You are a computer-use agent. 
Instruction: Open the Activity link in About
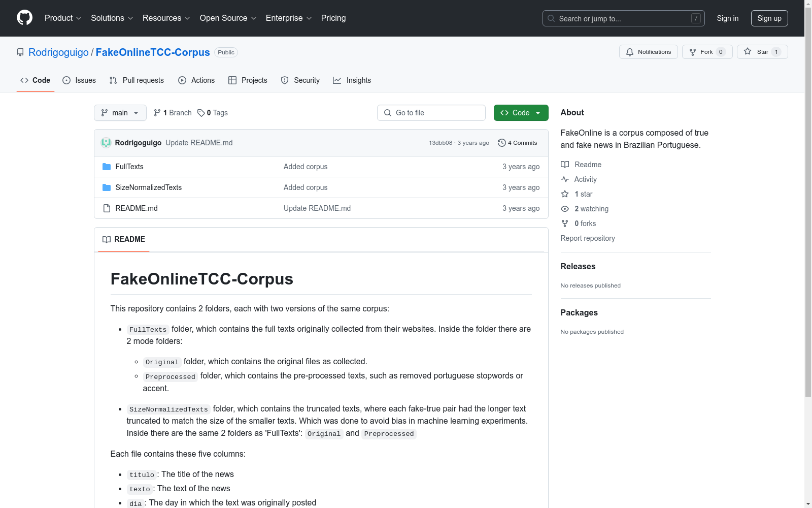579,179
